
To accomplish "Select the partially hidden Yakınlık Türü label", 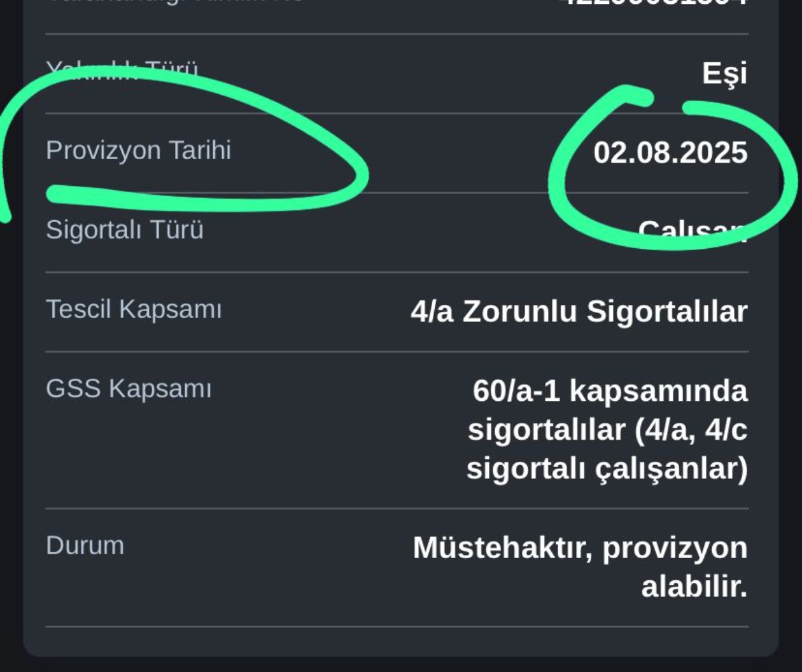I will pyautogui.click(x=122, y=69).
